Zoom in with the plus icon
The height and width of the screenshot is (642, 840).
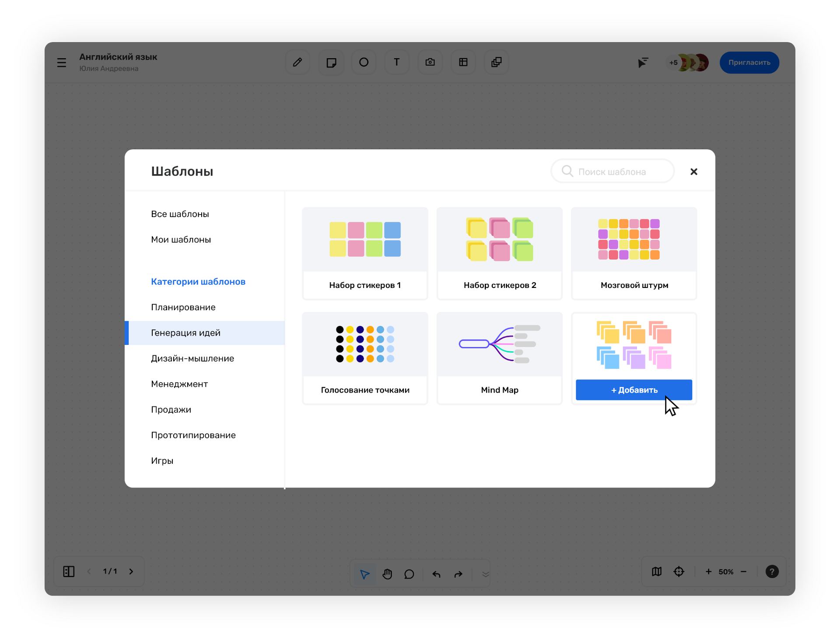708,572
